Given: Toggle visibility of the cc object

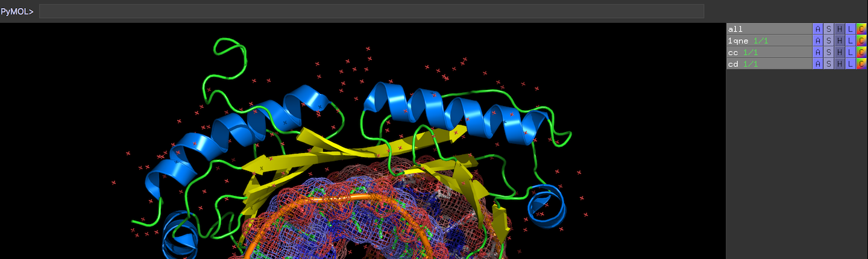Looking at the screenshot, I should (769, 52).
